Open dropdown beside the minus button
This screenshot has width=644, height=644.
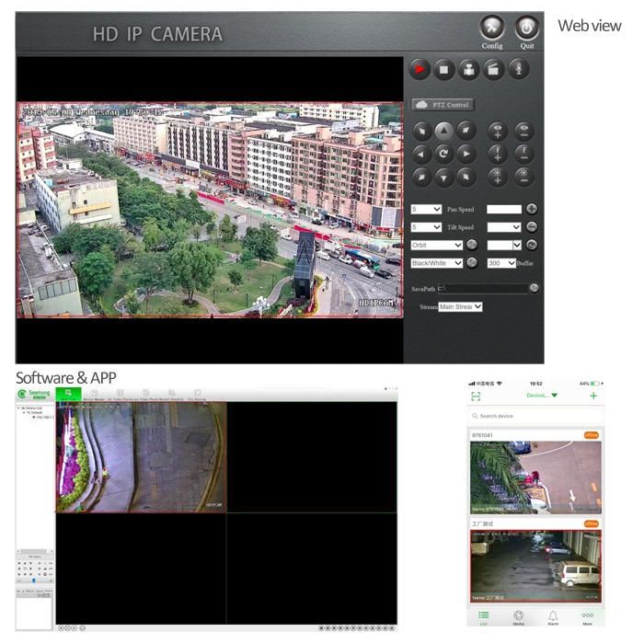tap(504, 227)
